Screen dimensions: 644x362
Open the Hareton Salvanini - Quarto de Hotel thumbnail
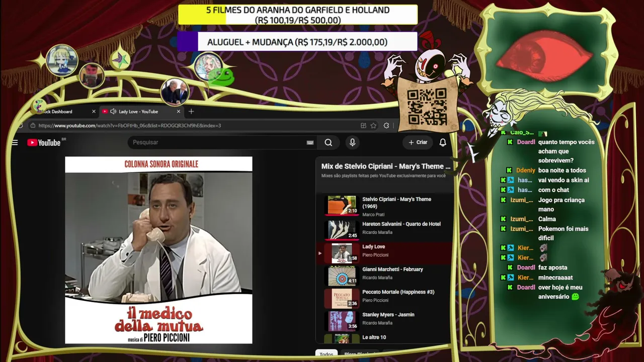pyautogui.click(x=342, y=229)
